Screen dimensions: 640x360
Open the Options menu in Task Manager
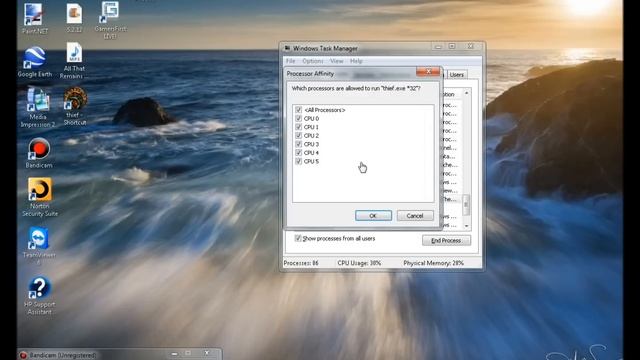click(x=313, y=61)
